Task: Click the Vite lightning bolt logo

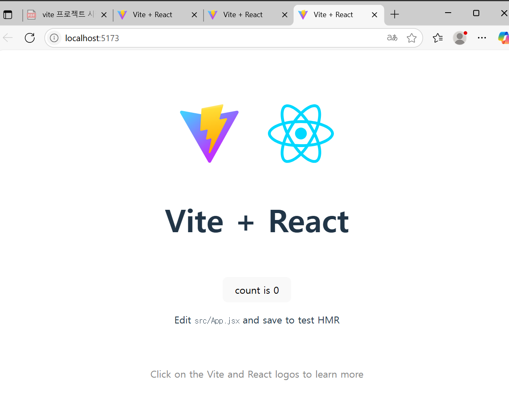Action: [209, 134]
